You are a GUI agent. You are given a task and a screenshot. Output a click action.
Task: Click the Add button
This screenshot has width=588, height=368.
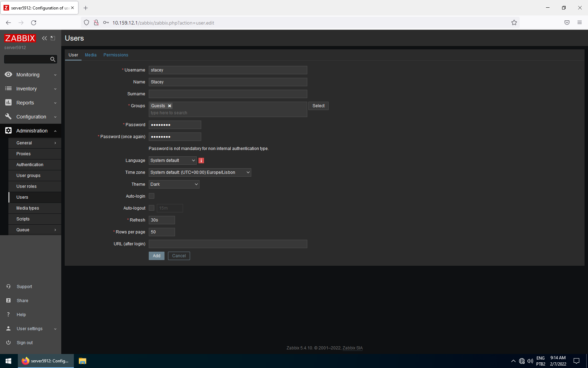[x=156, y=256]
